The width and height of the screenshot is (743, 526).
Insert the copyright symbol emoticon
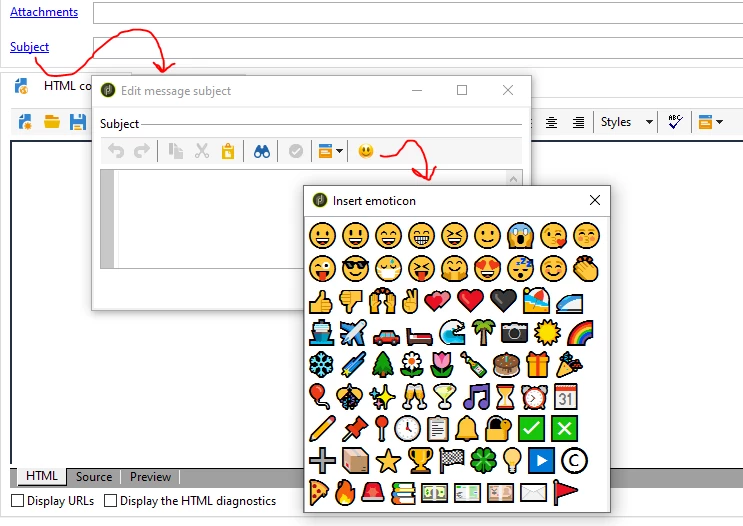(574, 461)
